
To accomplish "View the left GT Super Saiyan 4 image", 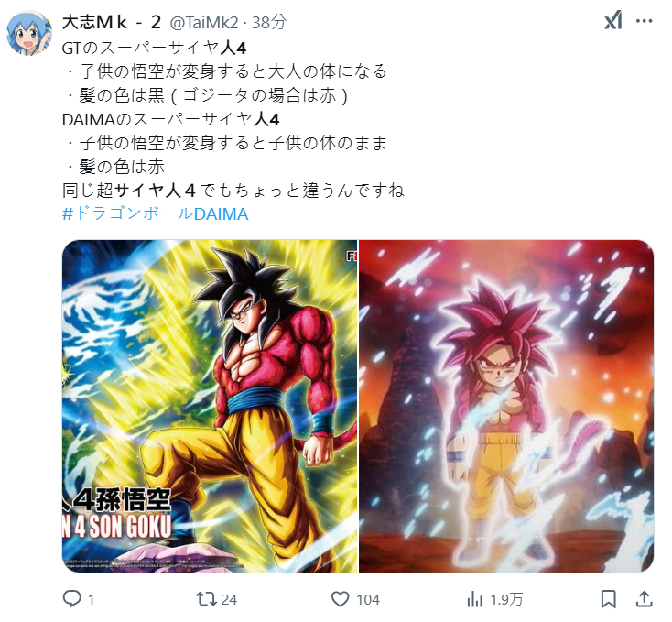I will point(210,406).
